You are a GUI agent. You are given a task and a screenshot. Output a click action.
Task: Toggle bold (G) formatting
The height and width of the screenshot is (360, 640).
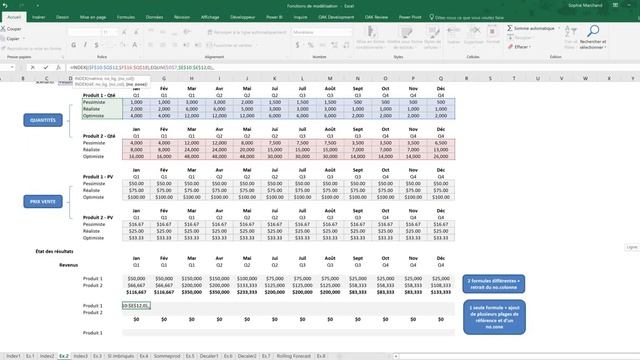click(73, 45)
